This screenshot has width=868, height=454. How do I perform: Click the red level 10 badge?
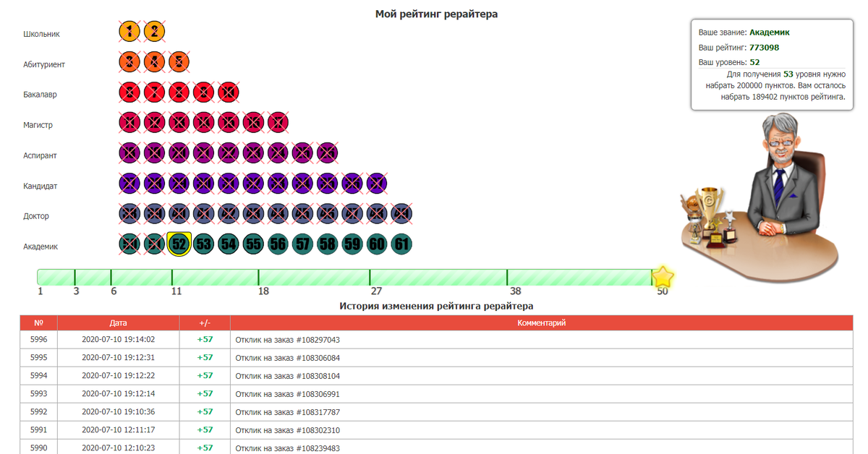tap(228, 92)
